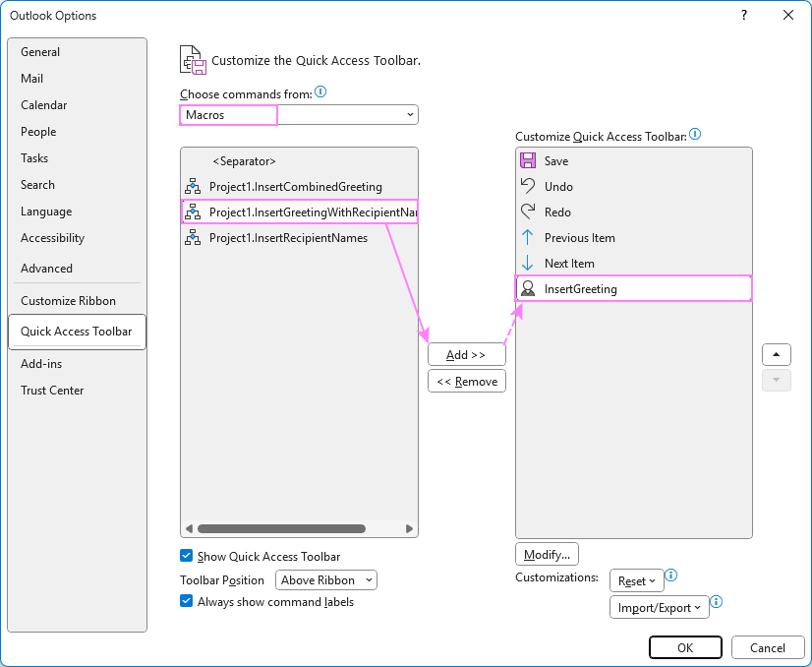The image size is (812, 667).
Task: Click the Add >> button
Action: [467, 354]
